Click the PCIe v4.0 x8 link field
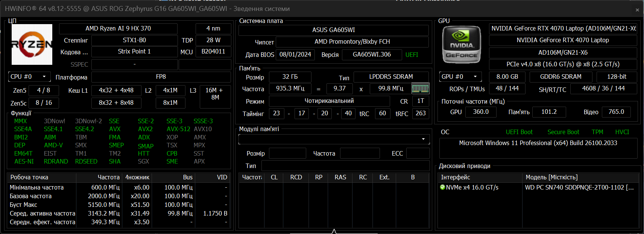The width and height of the screenshot is (644, 234). coord(563,64)
